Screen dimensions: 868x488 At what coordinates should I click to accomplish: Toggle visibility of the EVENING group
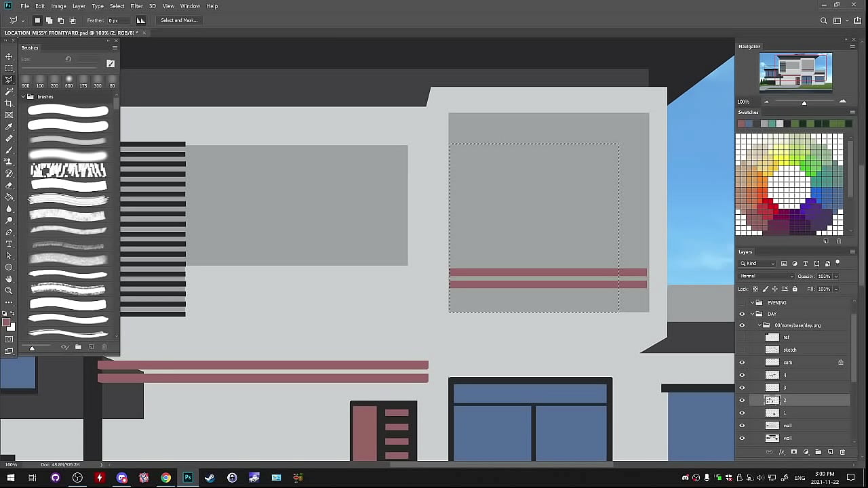[x=742, y=302]
